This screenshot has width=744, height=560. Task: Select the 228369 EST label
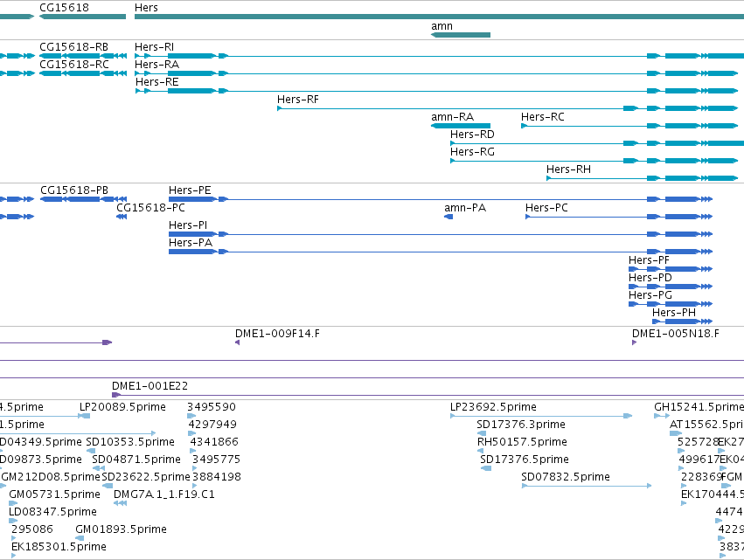(x=701, y=478)
